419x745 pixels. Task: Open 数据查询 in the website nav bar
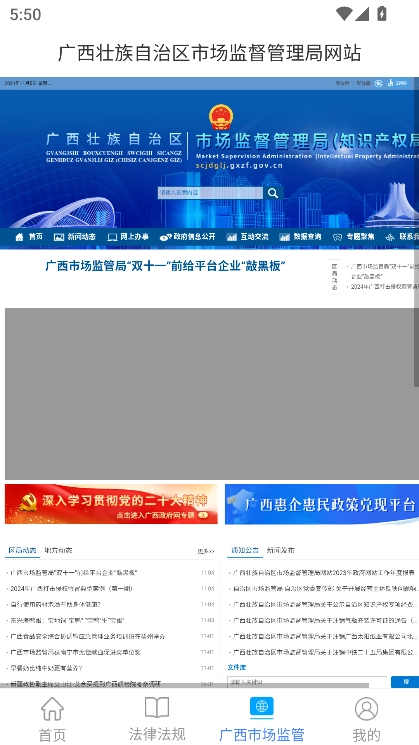pyautogui.click(x=300, y=237)
